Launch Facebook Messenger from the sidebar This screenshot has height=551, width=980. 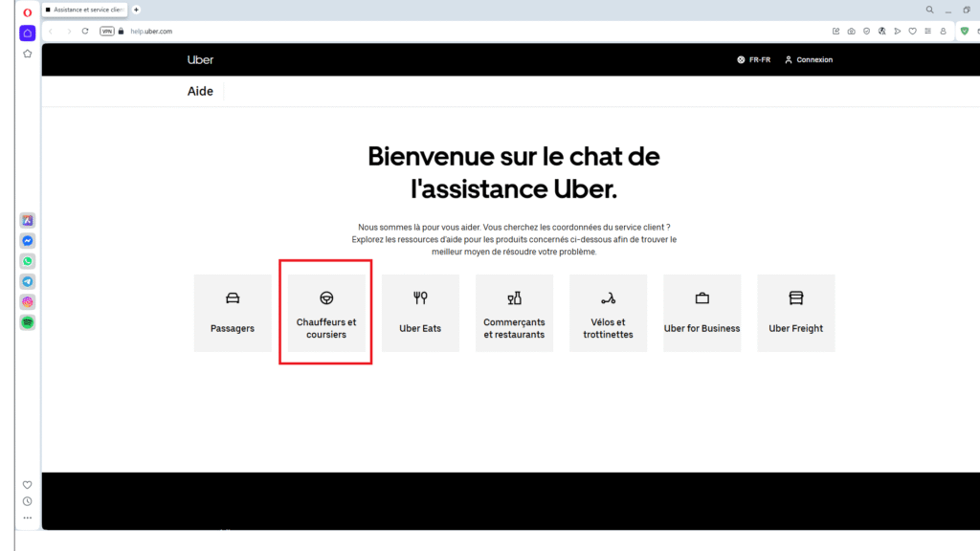(28, 241)
